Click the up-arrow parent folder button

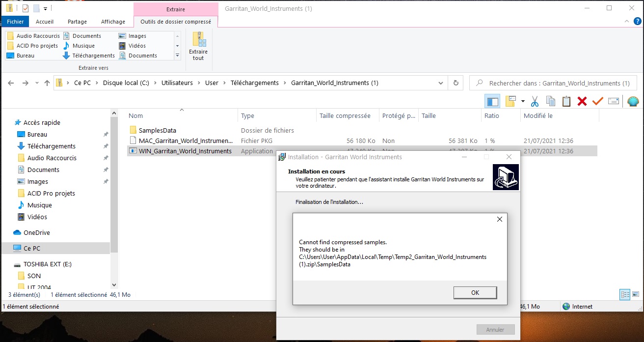tap(47, 83)
